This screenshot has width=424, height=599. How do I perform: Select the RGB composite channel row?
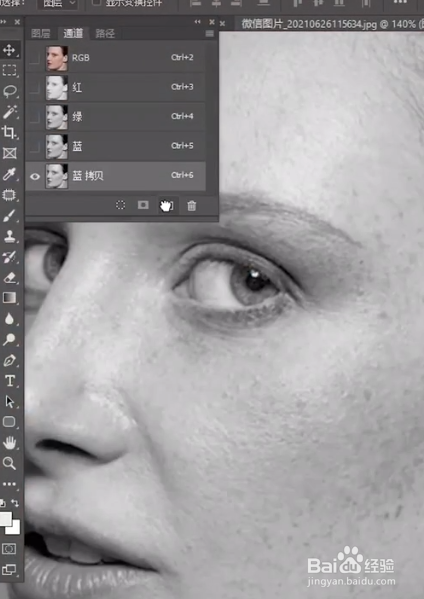116,58
